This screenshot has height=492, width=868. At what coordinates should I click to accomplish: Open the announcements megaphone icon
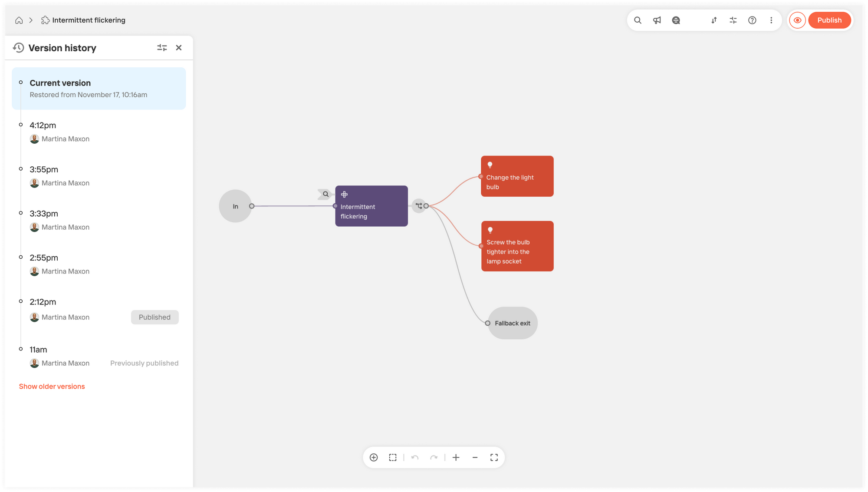click(x=657, y=20)
